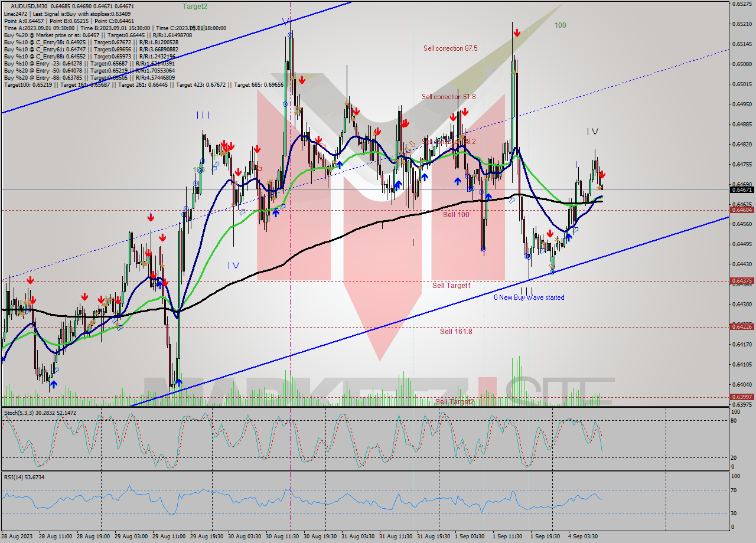Click the 0.65015 price axis value
This screenshot has width=756, height=543.
click(x=742, y=84)
